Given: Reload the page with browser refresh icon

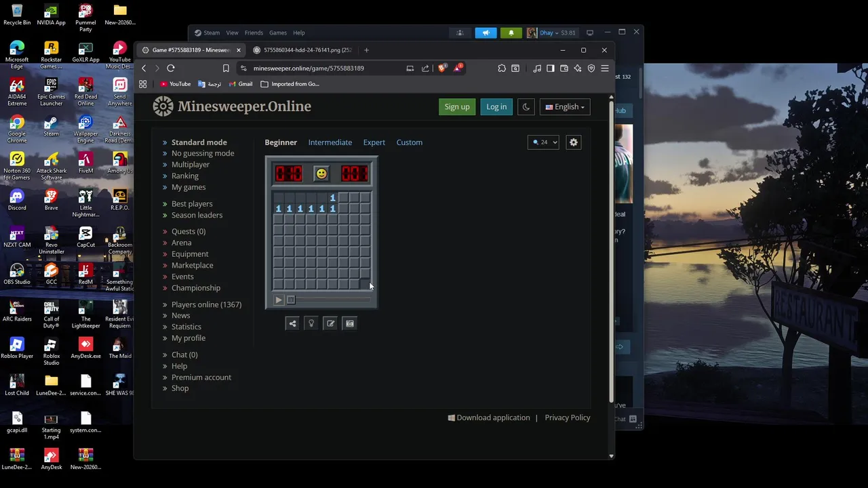Looking at the screenshot, I should (x=171, y=68).
